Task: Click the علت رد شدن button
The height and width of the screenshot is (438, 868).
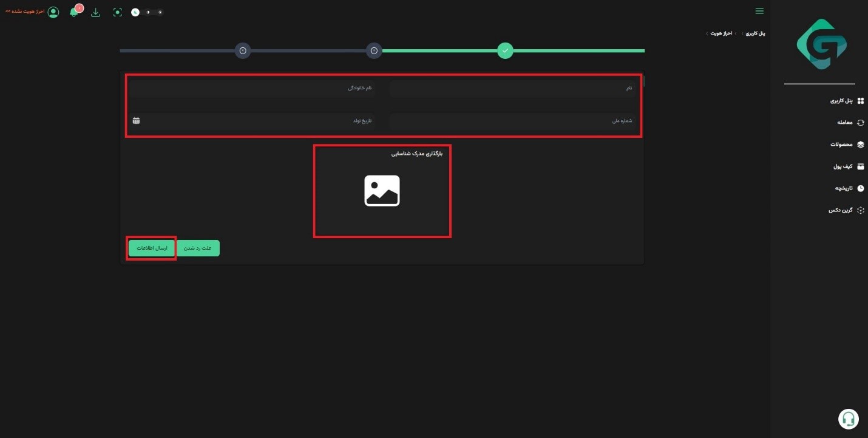Action: (x=198, y=248)
